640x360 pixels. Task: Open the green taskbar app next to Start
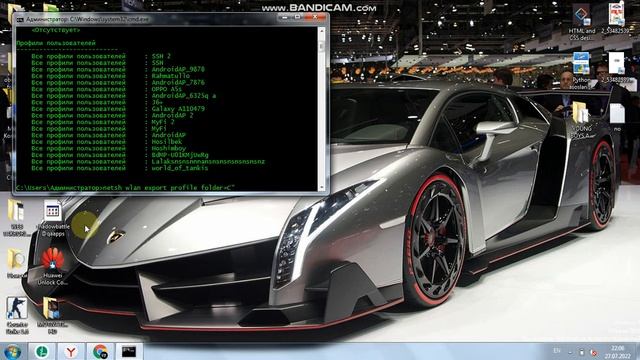[42, 351]
